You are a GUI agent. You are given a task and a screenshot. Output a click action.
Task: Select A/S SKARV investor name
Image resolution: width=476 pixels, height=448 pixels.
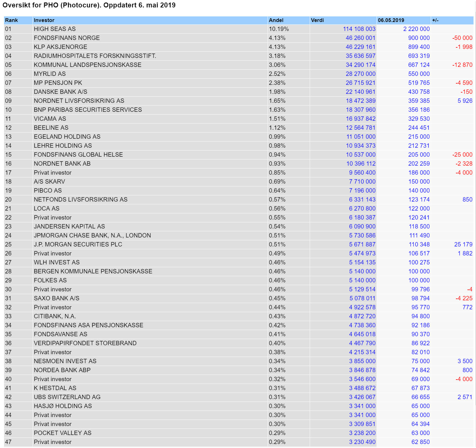pos(50,181)
